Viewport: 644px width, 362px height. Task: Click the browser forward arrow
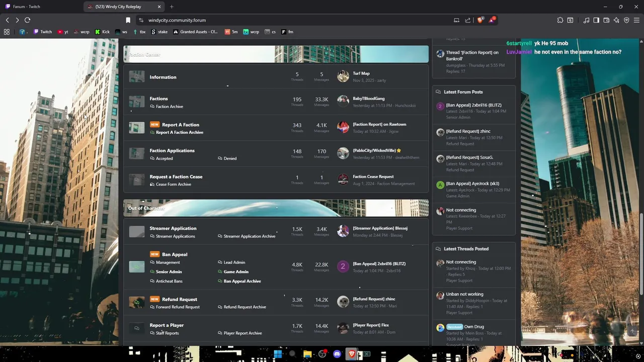[x=17, y=20]
